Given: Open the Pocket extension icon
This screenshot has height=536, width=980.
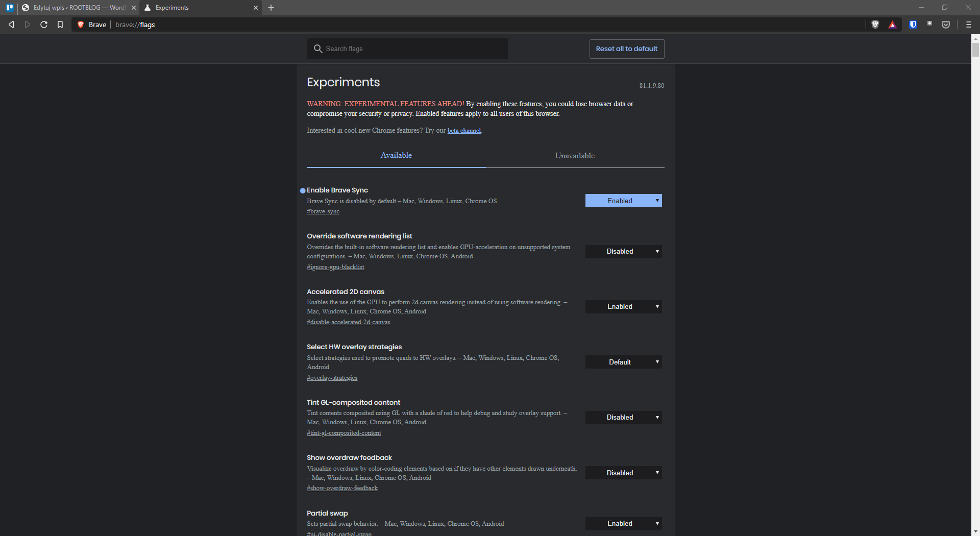Looking at the screenshot, I should tap(947, 25).
